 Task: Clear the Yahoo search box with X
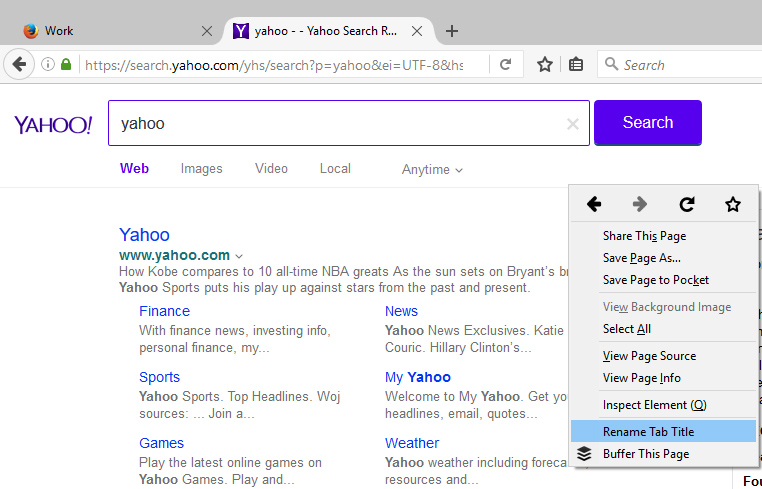click(x=572, y=124)
